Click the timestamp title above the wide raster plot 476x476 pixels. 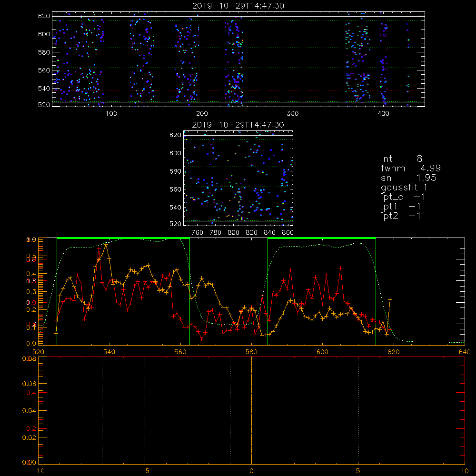click(x=238, y=6)
